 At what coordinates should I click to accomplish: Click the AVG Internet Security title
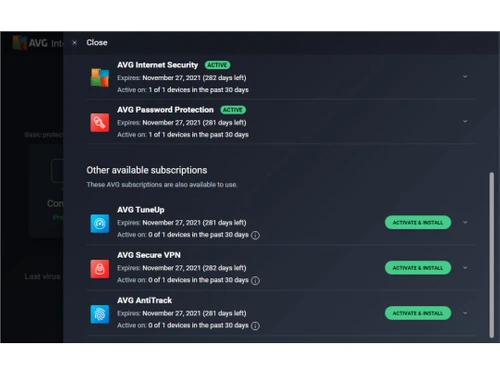pyautogui.click(x=158, y=65)
